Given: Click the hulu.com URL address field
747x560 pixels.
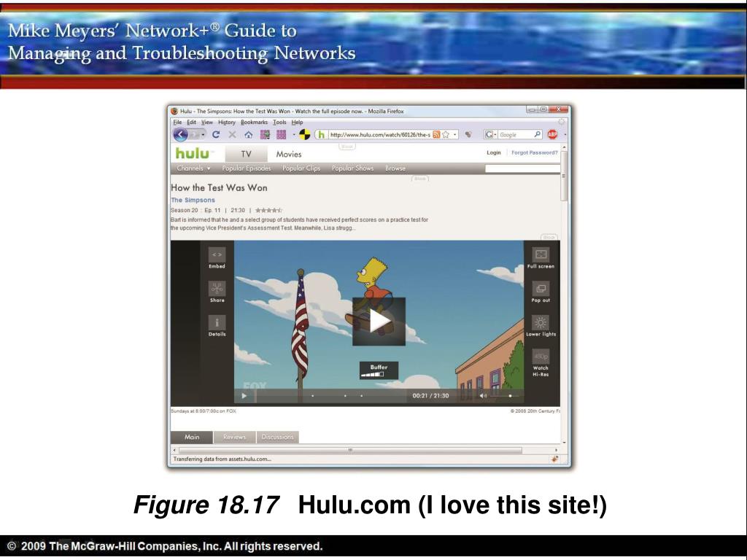Looking at the screenshot, I should (379, 135).
